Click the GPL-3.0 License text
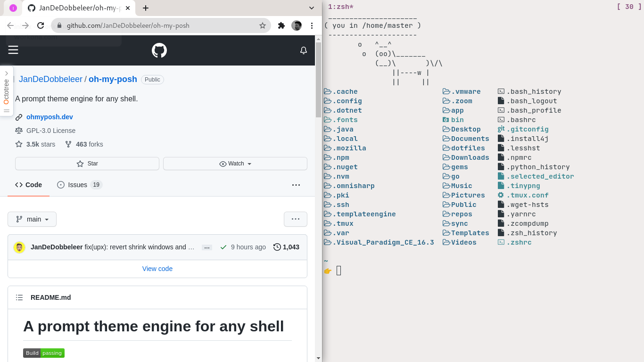The height and width of the screenshot is (362, 644). (51, 131)
